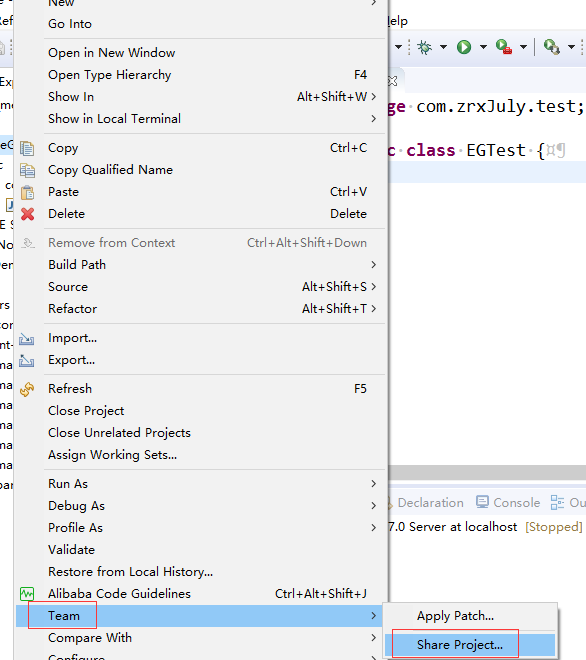Screen dimensions: 586x660
Task: Click the red X Delete icon
Action: pyautogui.click(x=28, y=214)
